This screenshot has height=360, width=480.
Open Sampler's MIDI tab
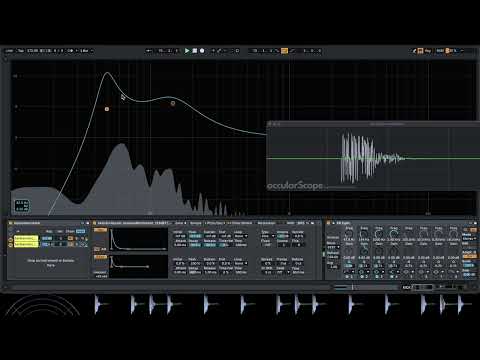[290, 223]
